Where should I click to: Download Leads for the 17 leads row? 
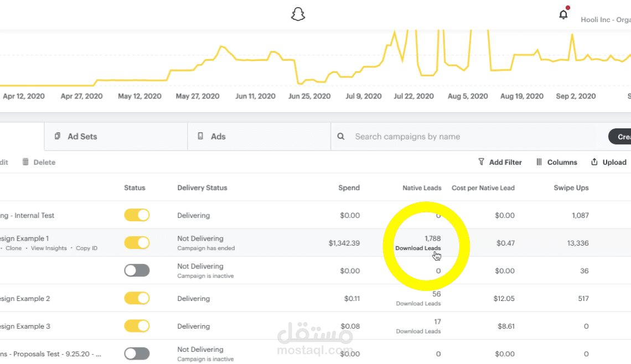click(418, 331)
